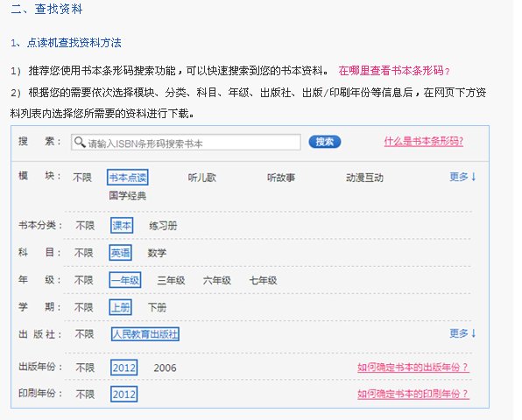Choose the 三年级 grade

tap(171, 280)
